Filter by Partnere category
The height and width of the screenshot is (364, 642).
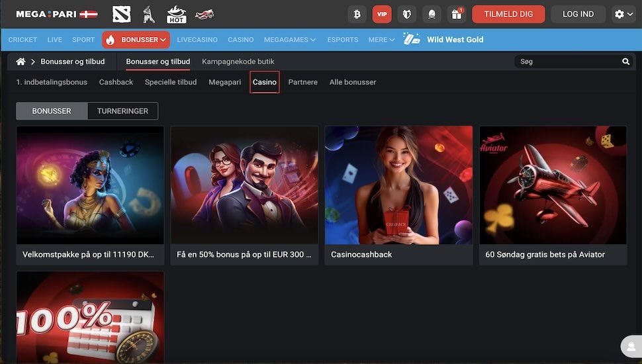click(x=303, y=82)
